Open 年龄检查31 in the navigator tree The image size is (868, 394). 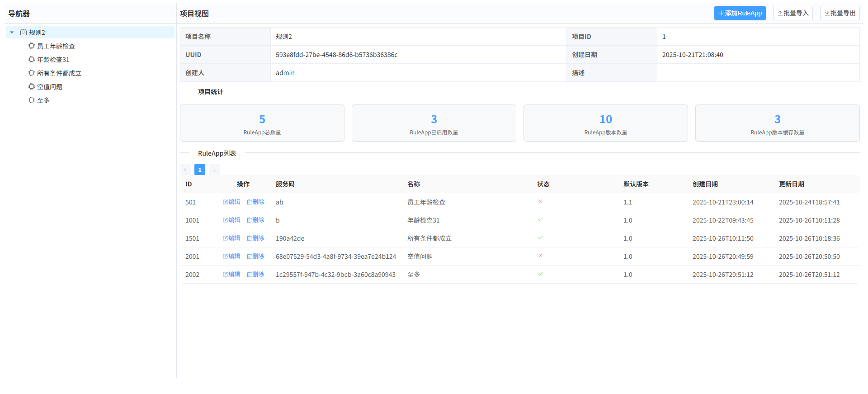53,60
